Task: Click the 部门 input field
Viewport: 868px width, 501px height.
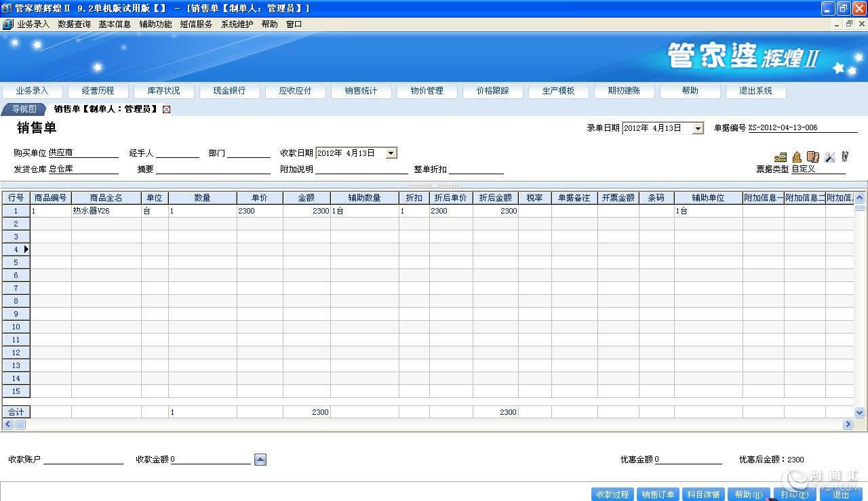Action: tap(249, 153)
